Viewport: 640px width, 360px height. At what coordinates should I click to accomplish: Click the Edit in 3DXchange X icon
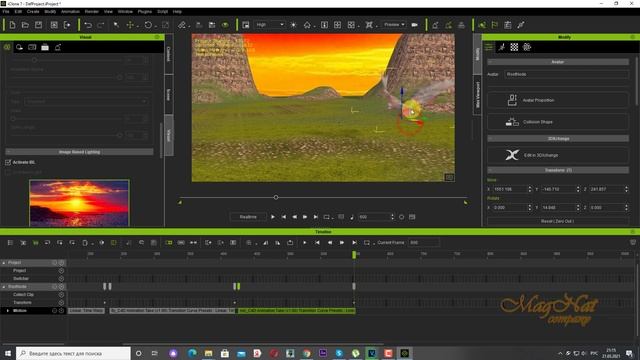pyautogui.click(x=512, y=155)
